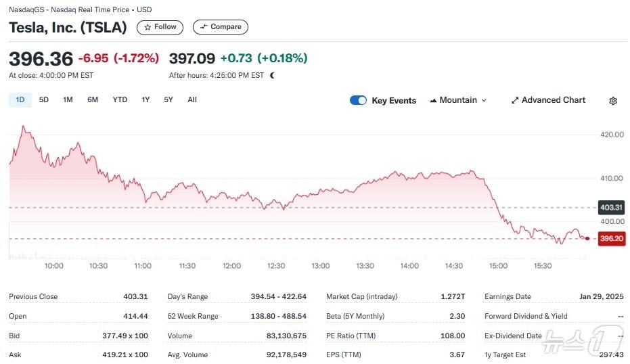The image size is (630, 364).
Task: Click the 403.31 previous close chart label
Action: (x=611, y=208)
